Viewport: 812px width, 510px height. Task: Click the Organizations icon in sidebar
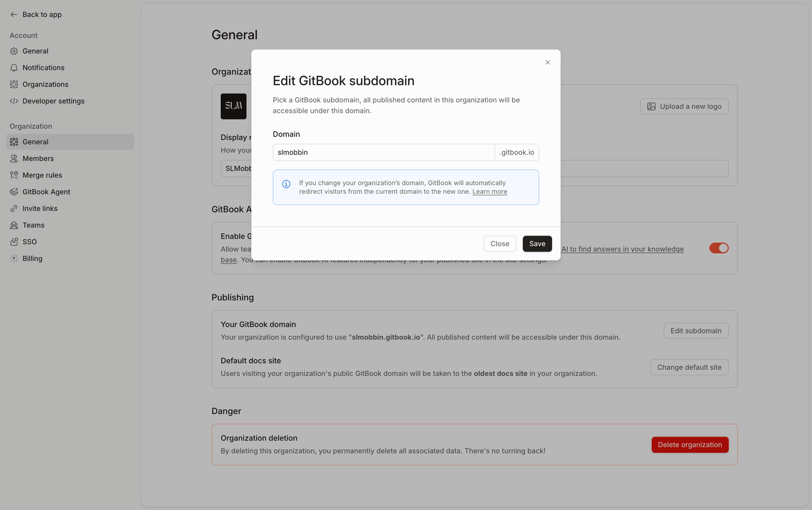point(14,84)
